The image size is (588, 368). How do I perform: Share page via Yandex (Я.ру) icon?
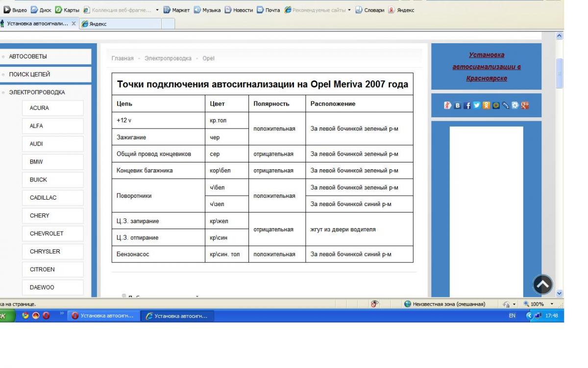447,105
